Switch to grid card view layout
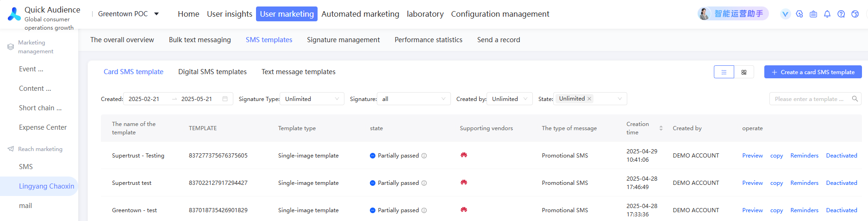 coord(744,72)
